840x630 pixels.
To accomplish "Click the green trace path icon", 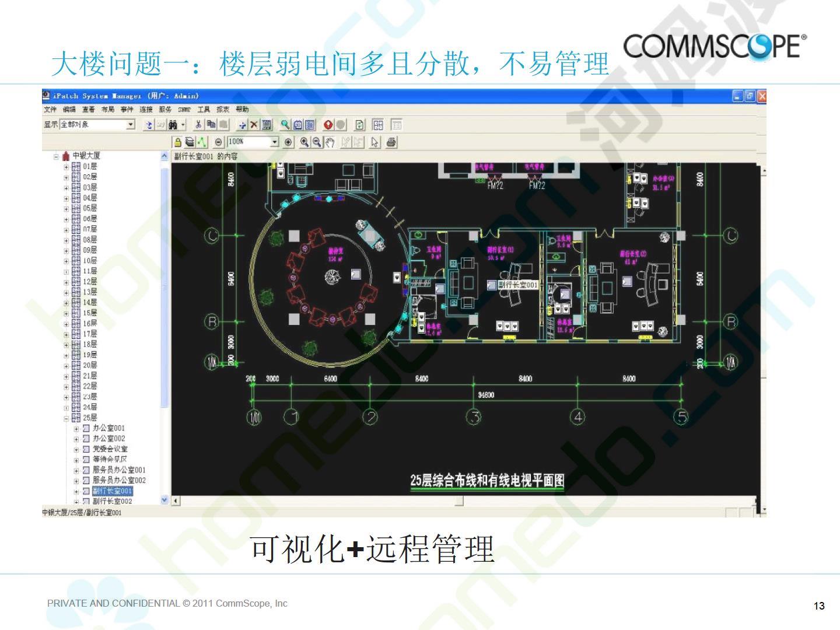I will point(202,142).
